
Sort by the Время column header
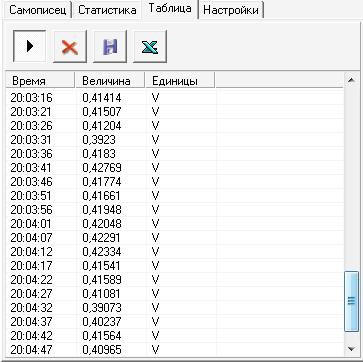(40, 81)
